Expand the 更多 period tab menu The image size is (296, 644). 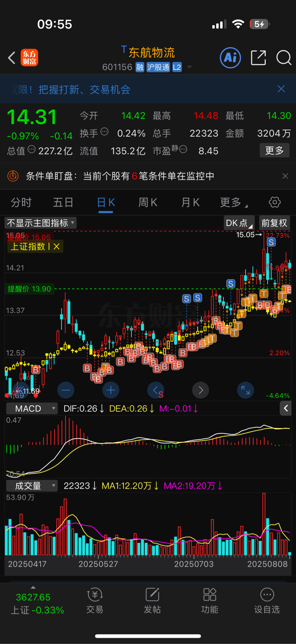[234, 202]
